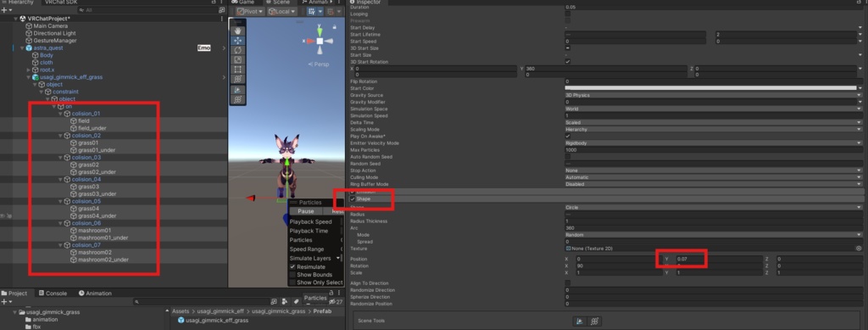Select the Hand tool in Scene toolbar
The height and width of the screenshot is (330, 868).
pyautogui.click(x=238, y=31)
